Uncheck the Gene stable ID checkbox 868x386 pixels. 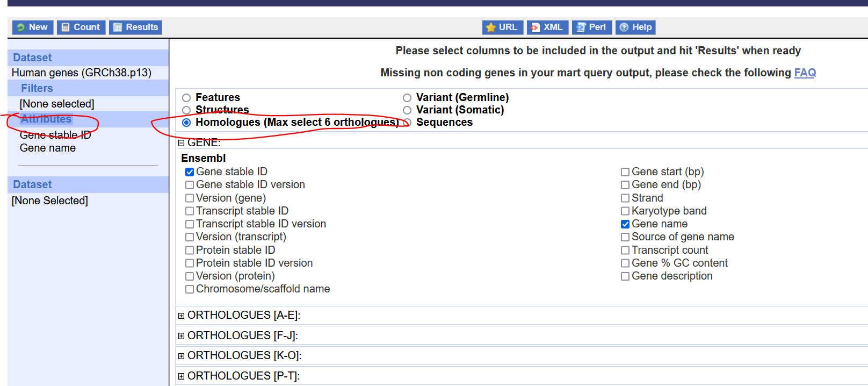tap(190, 172)
